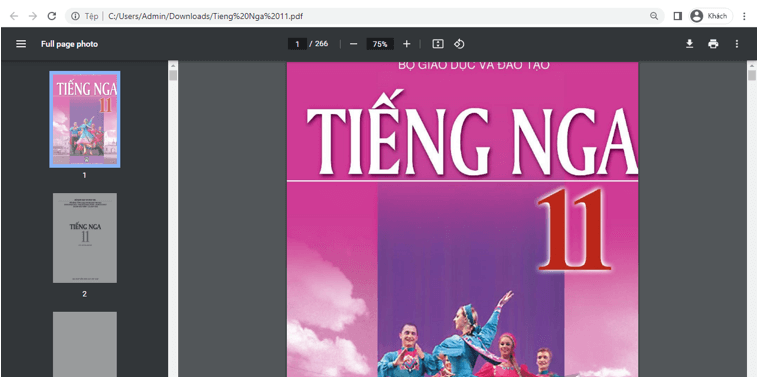Screen dimensions: 770x377
Task: Click the thumbnail sidebar scrollbar
Action: (173, 75)
